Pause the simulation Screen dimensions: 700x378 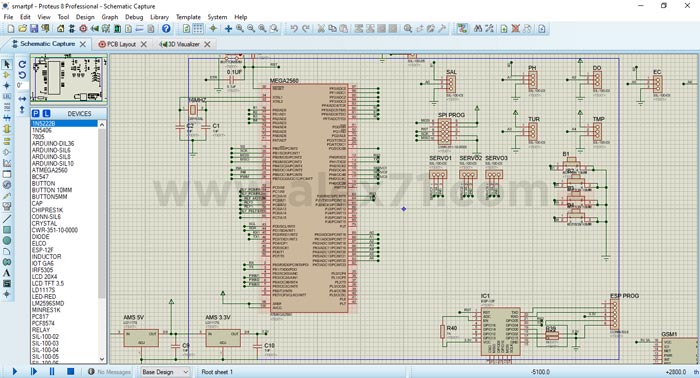pos(52,371)
